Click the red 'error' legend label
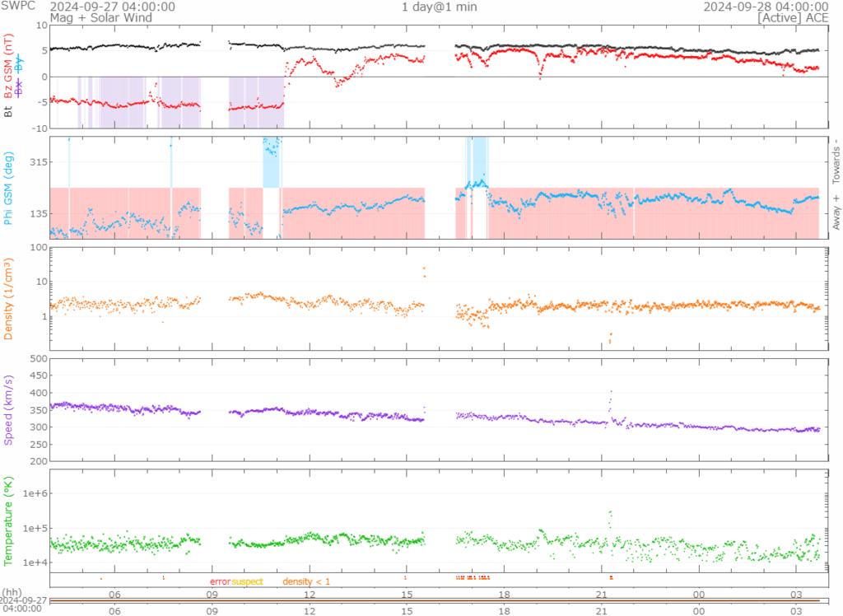Image resolution: width=843 pixels, height=616 pixels. [220, 582]
